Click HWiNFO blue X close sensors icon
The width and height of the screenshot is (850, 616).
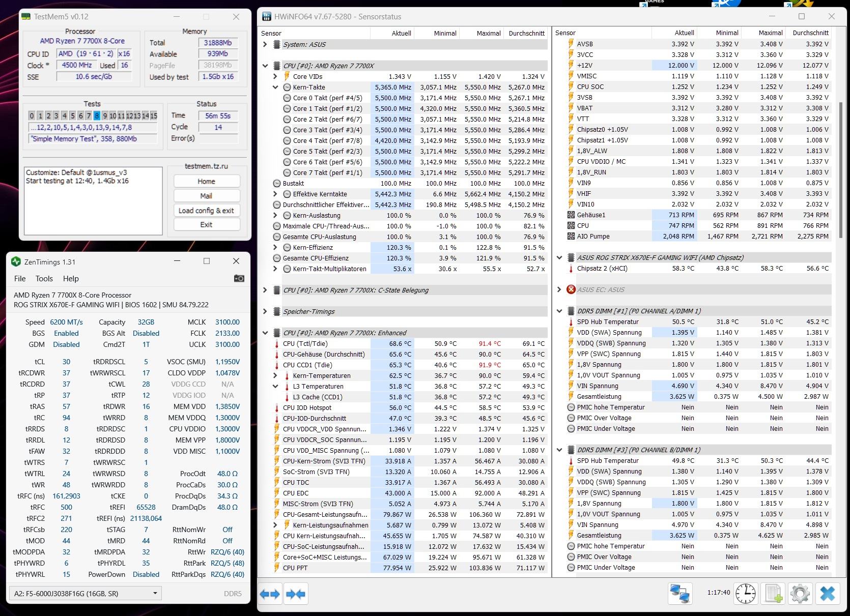coord(828,593)
